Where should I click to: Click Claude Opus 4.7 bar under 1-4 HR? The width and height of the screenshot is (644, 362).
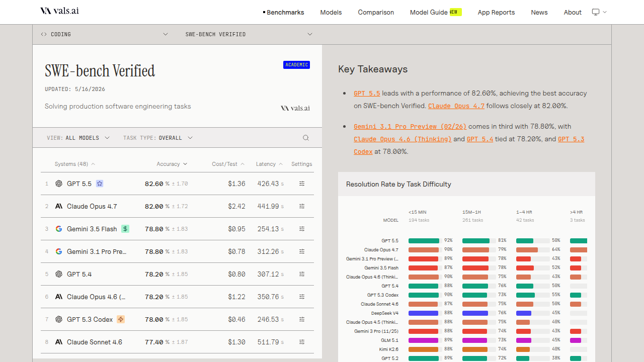point(527,250)
